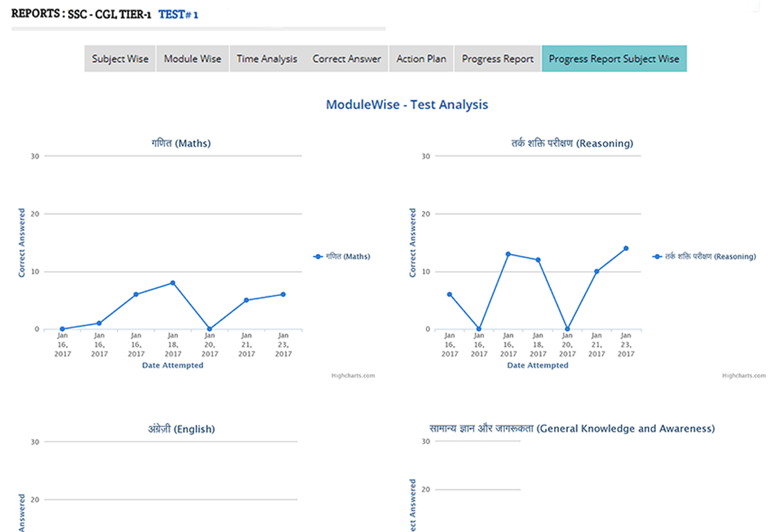Viewport: 776px width, 532px height.
Task: Click Reasoning data point for Jan 21, 2017
Action: tap(596, 271)
